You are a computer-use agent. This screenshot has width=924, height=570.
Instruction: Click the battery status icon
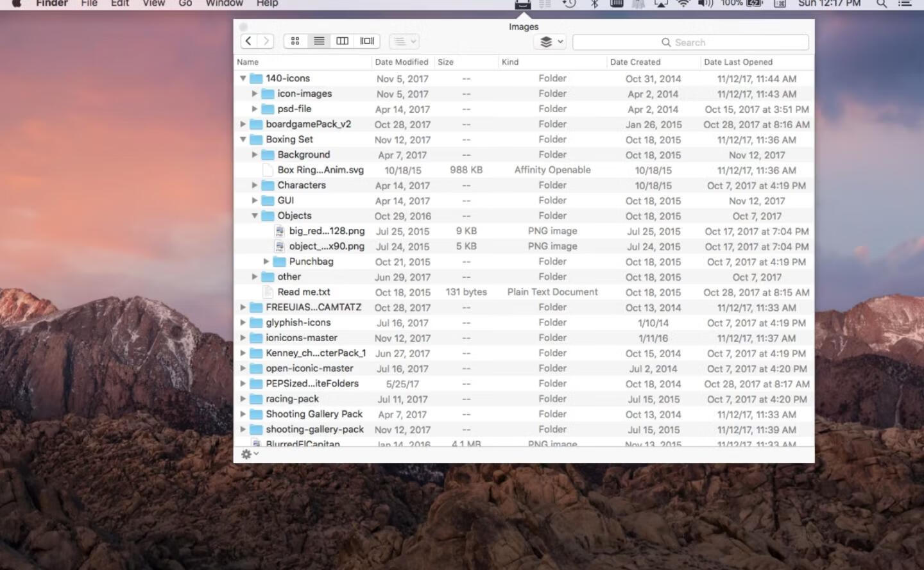[x=755, y=3]
